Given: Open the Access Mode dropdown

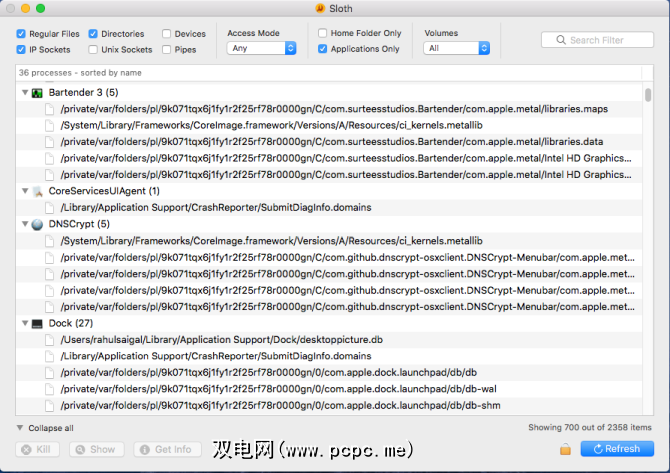Looking at the screenshot, I should pyautogui.click(x=262, y=48).
